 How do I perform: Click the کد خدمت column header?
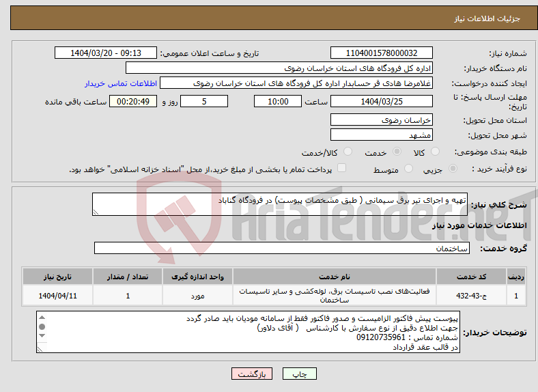471,277
